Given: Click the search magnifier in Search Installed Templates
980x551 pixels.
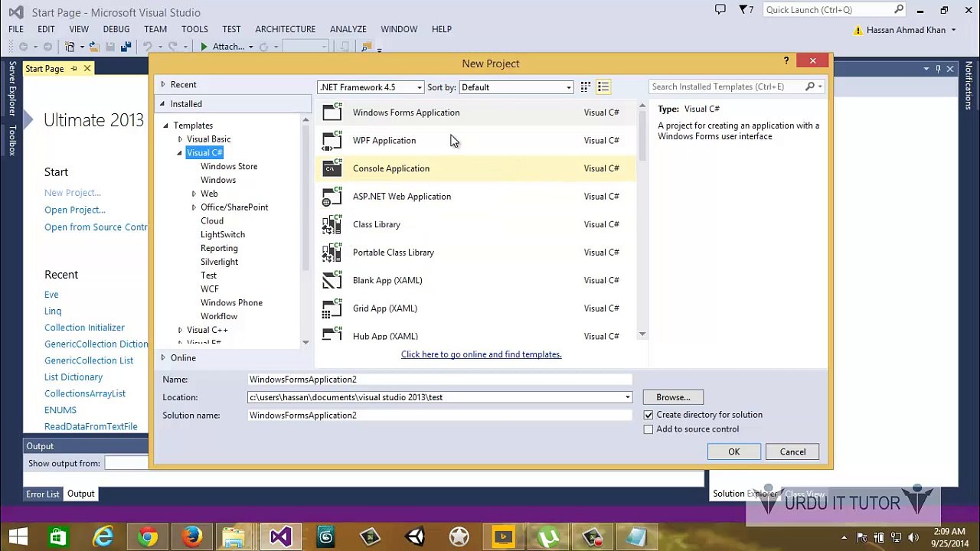Looking at the screenshot, I should coord(810,86).
